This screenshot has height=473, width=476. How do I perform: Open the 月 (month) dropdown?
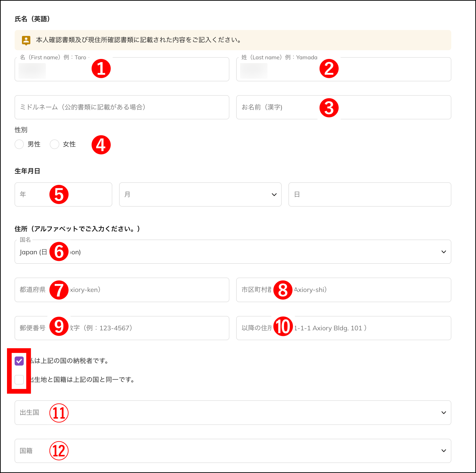click(x=200, y=194)
